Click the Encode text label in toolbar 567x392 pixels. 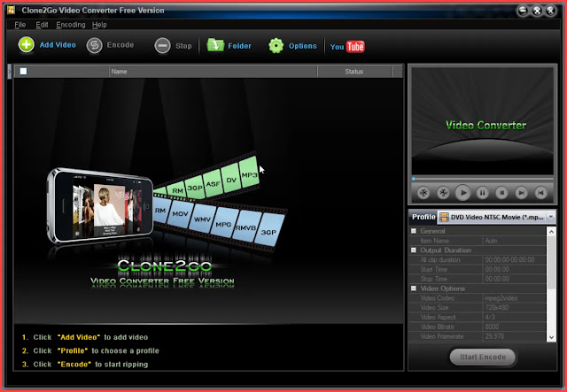(120, 45)
